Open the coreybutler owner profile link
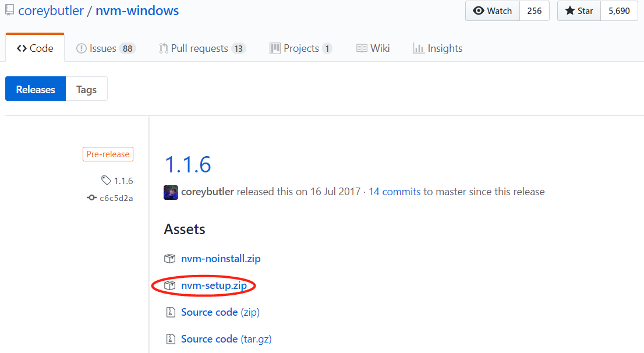Viewport: 644px width, 353px height. click(51, 10)
